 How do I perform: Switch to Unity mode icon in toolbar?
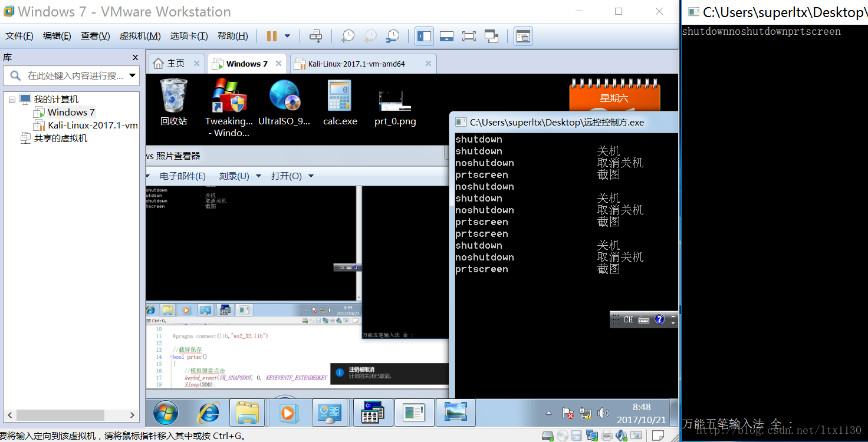[x=491, y=36]
